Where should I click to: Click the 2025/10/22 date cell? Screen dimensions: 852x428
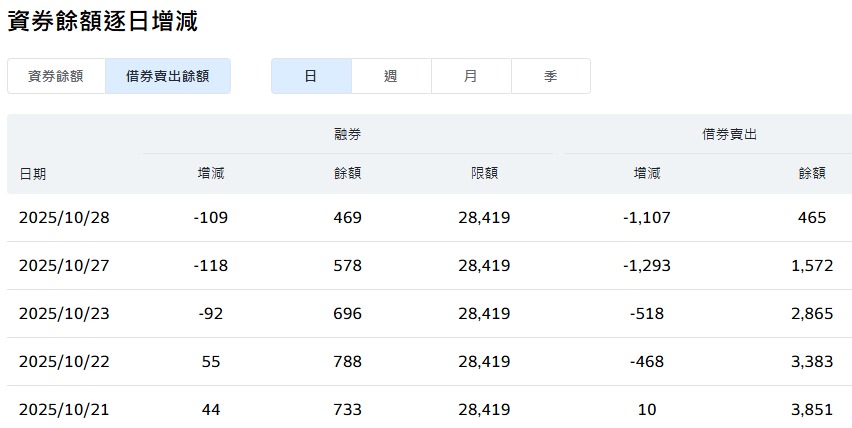coord(64,362)
